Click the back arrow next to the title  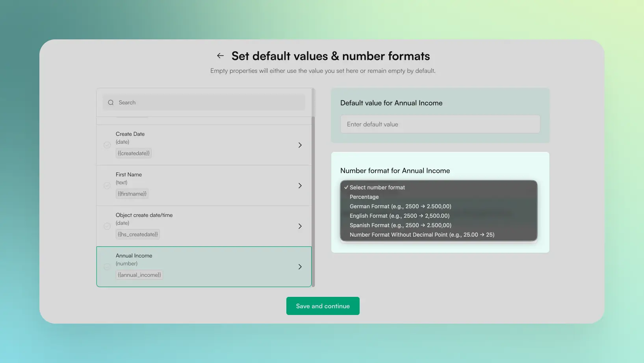[x=220, y=56]
